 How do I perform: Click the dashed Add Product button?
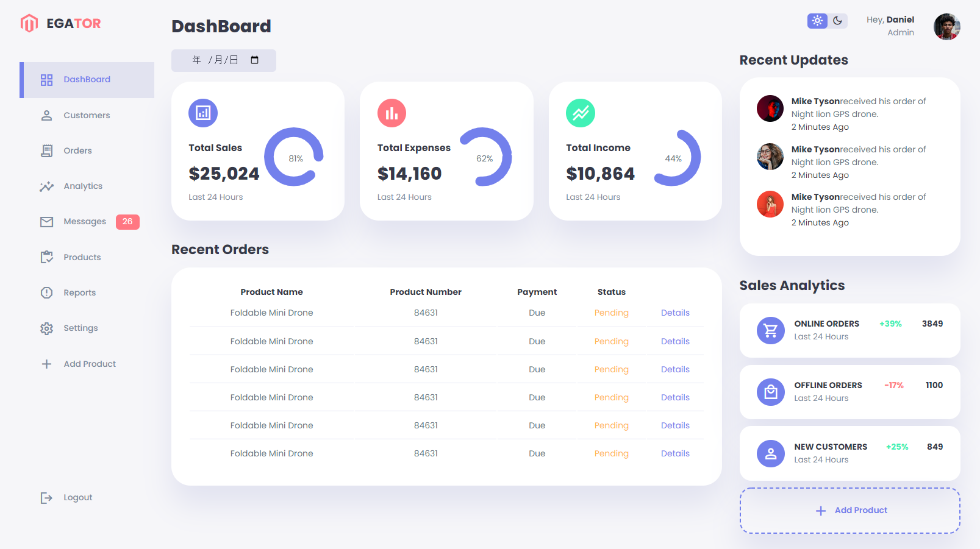coord(849,511)
